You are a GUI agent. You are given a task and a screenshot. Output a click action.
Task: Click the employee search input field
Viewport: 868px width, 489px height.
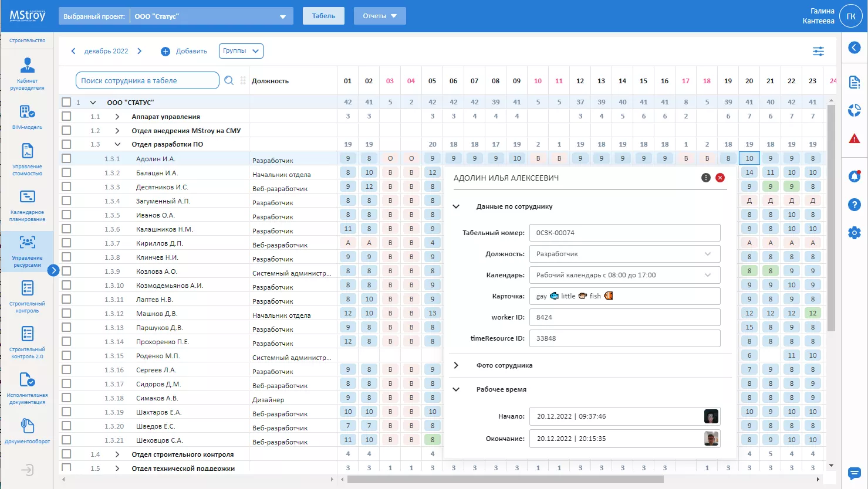[147, 81]
